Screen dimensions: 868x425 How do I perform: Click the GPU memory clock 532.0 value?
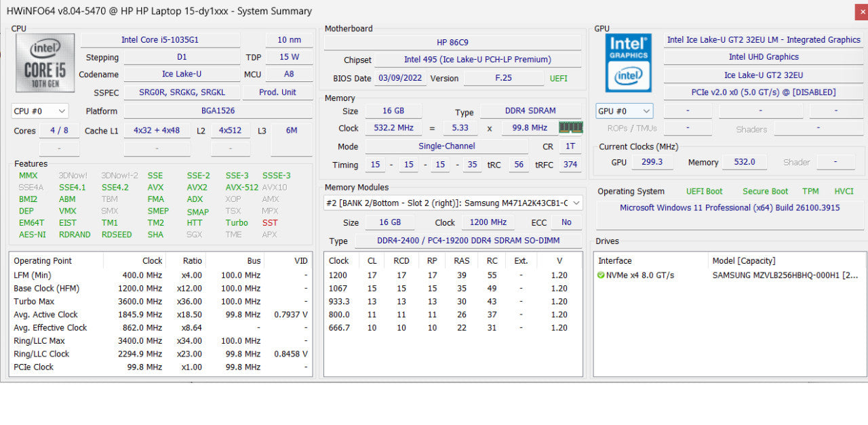[744, 162]
